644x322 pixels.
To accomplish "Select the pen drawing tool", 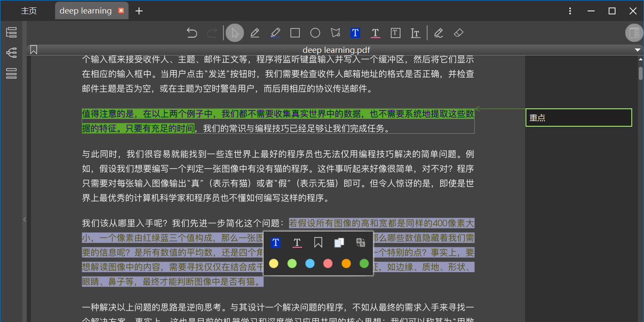I will tap(255, 33).
